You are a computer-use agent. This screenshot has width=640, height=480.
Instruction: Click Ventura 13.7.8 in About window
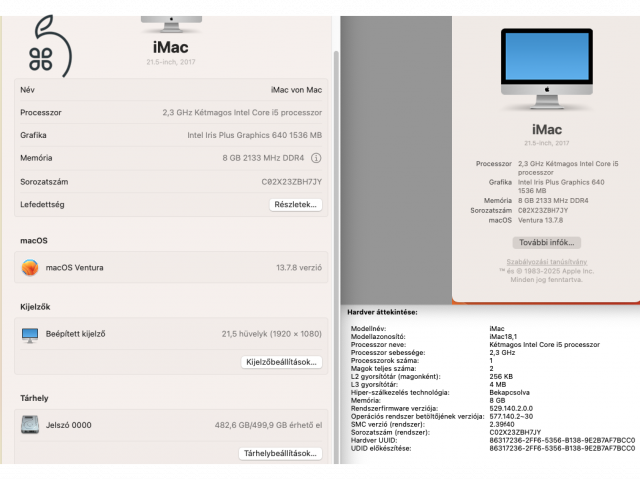(x=540, y=220)
